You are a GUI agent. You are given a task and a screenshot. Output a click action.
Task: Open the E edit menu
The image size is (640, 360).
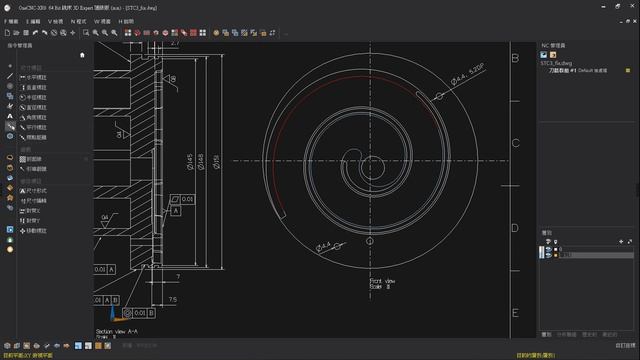point(33,21)
